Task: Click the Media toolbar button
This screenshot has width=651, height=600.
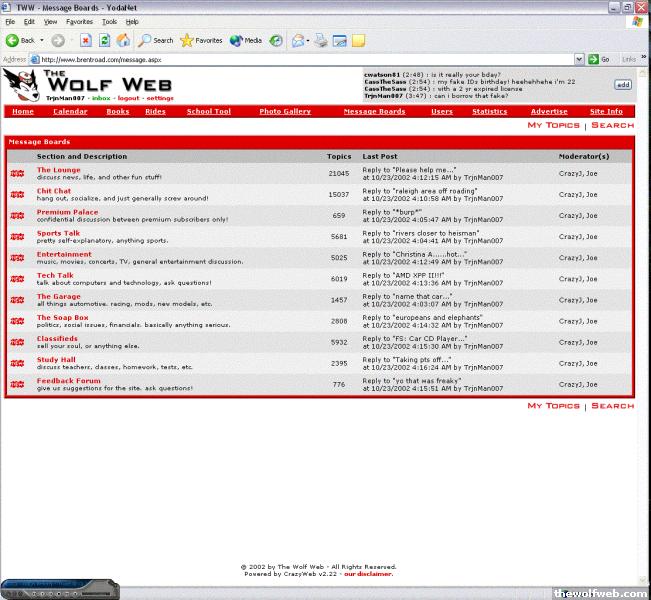Action: point(245,40)
